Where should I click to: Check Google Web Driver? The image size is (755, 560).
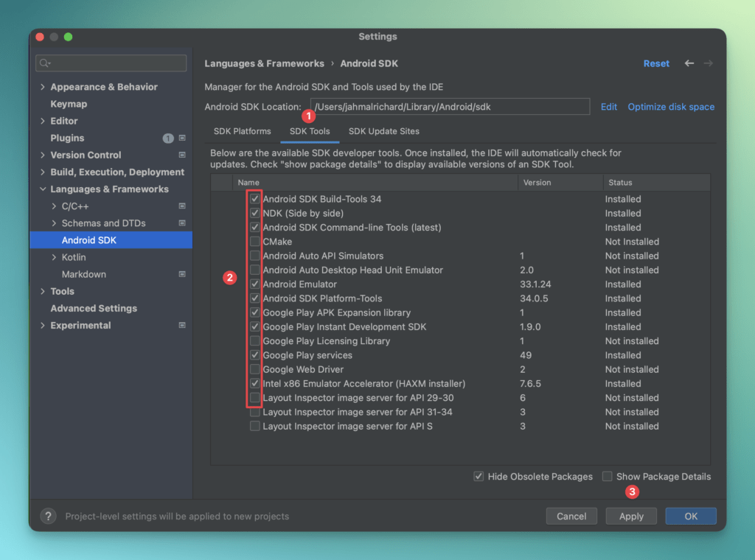tap(254, 369)
